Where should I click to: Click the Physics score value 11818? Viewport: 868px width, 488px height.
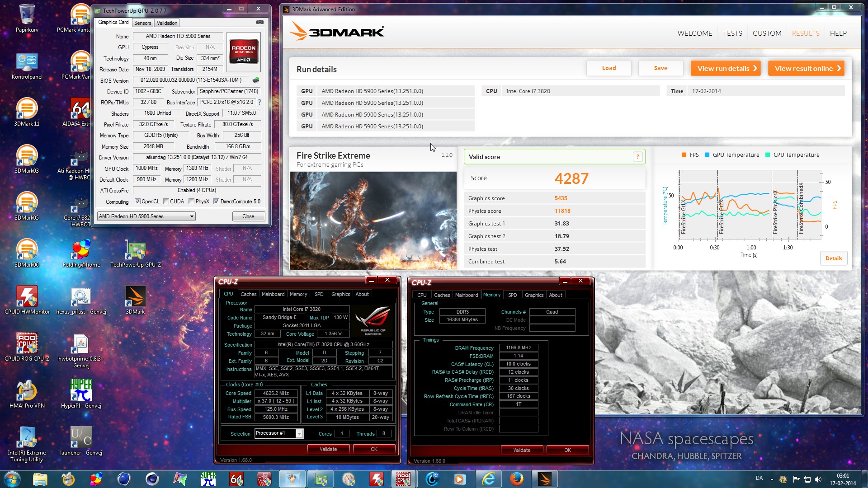(x=562, y=211)
